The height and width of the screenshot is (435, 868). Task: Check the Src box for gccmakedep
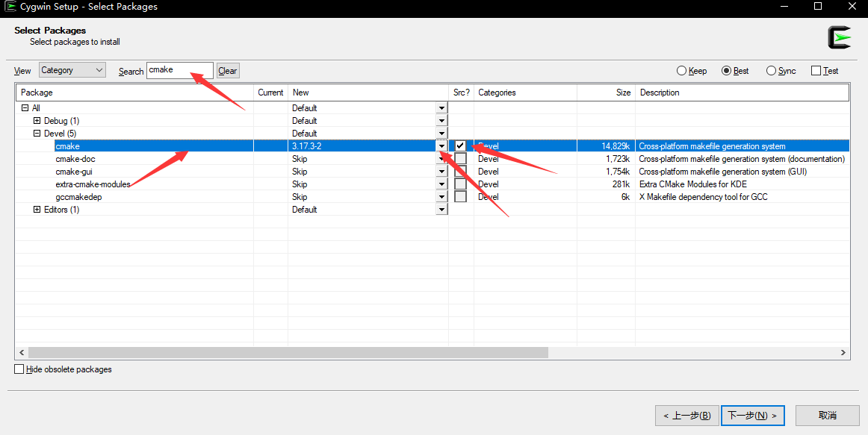(x=460, y=197)
